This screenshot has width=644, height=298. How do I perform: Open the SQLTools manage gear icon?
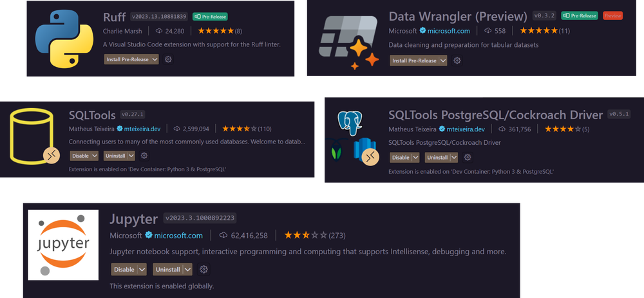click(x=144, y=156)
